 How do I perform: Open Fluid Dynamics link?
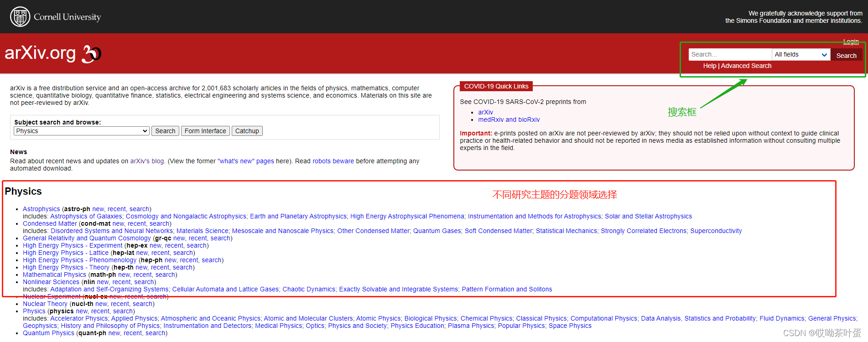pyautogui.click(x=782, y=318)
